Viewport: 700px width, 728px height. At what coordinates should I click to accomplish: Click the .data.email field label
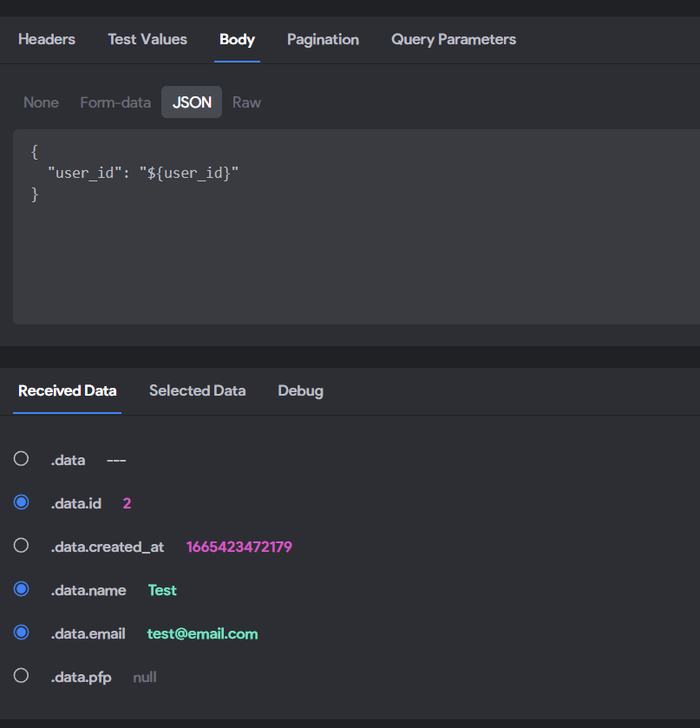[88, 633]
